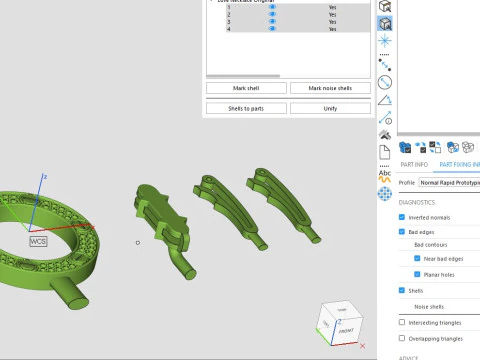
Task: Choose the point-to-point distance measure tool
Action: pyautogui.click(x=385, y=64)
